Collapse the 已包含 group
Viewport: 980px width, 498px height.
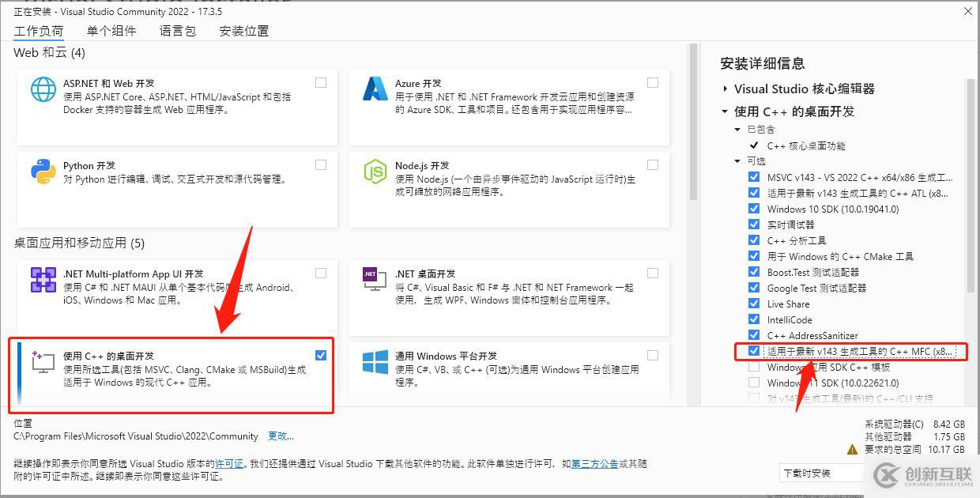[737, 129]
